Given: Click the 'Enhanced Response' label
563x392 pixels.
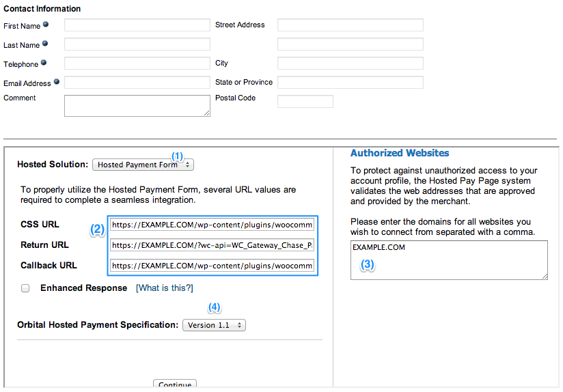Looking at the screenshot, I should click(83, 288).
